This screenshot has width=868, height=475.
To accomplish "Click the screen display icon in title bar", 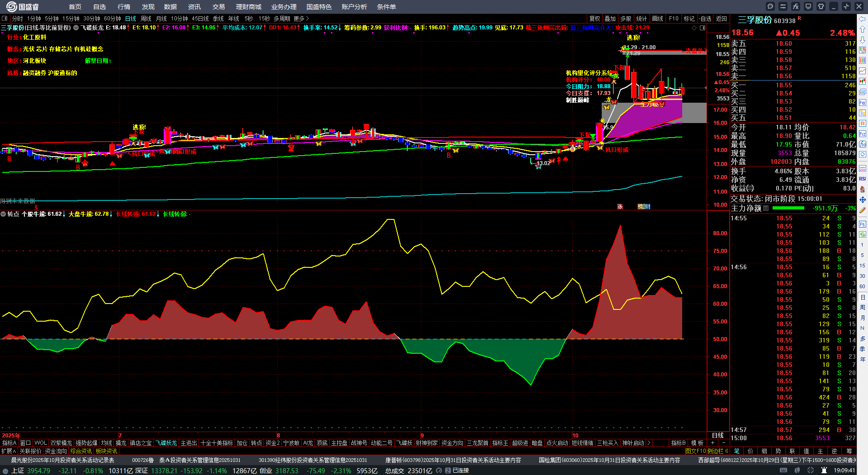I will [808, 6].
